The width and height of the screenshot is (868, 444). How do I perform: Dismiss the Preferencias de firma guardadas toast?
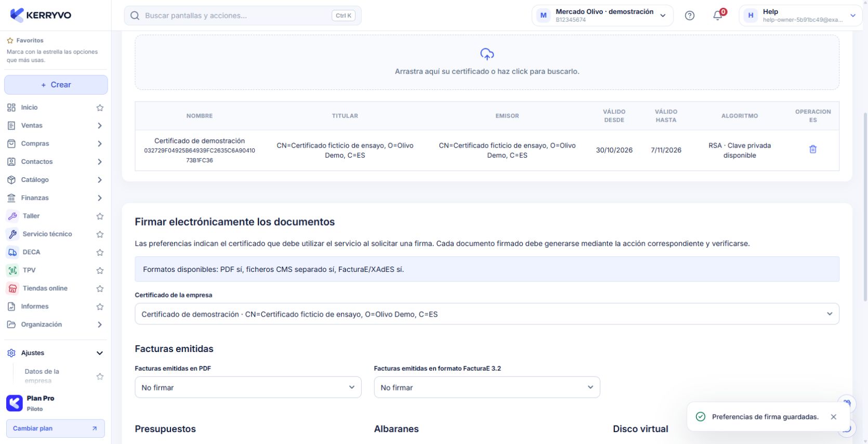[x=834, y=417]
